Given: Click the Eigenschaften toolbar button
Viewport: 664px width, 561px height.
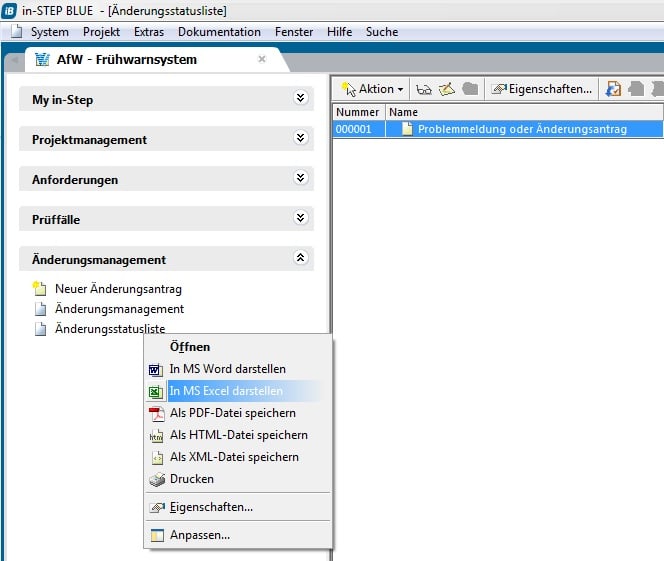Looking at the screenshot, I should 542,89.
